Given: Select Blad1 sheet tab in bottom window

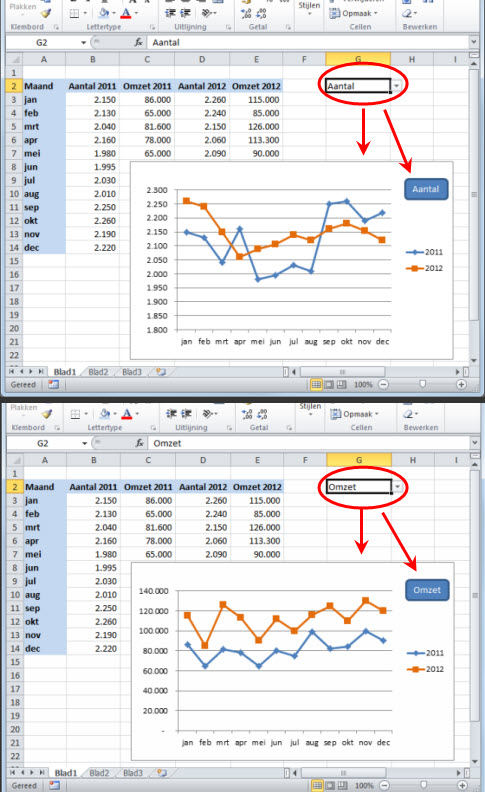Looking at the screenshot, I should [66, 773].
